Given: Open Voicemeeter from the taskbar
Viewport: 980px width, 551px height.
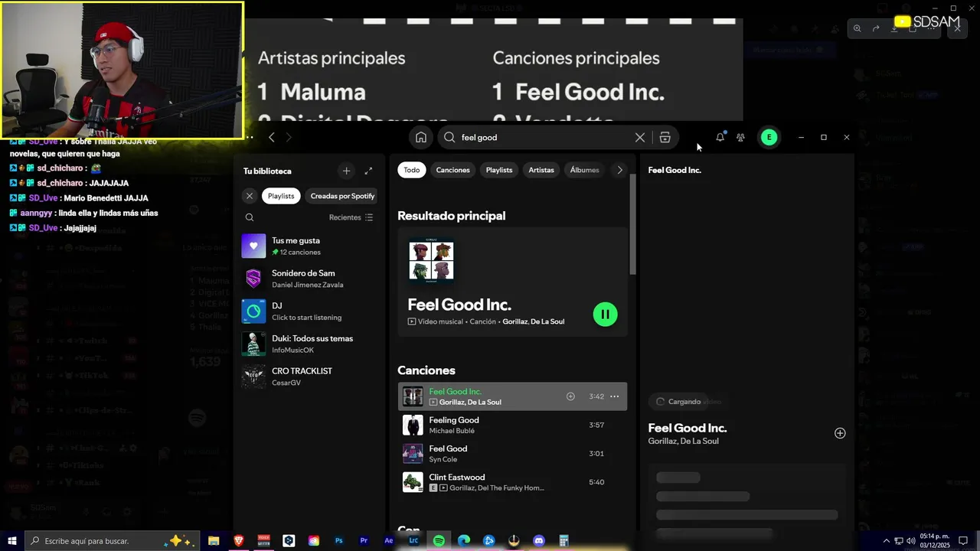Looking at the screenshot, I should (x=263, y=541).
